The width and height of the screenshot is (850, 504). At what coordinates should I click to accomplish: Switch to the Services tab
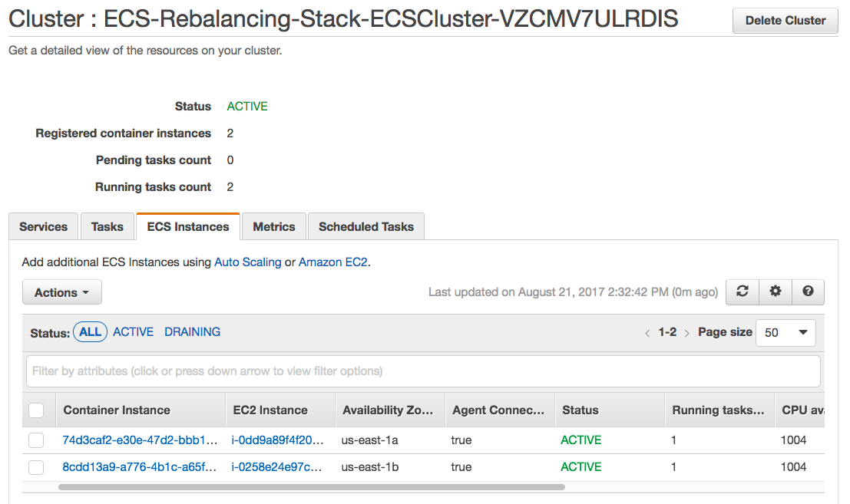click(43, 226)
